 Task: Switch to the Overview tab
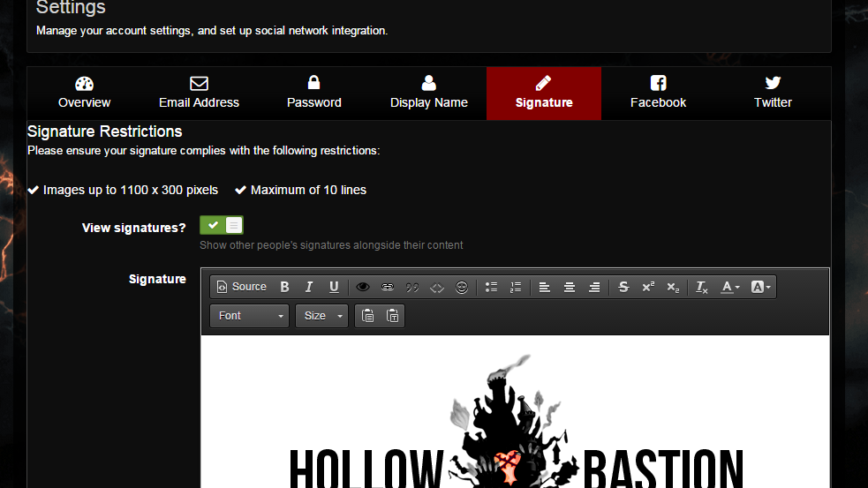click(84, 93)
